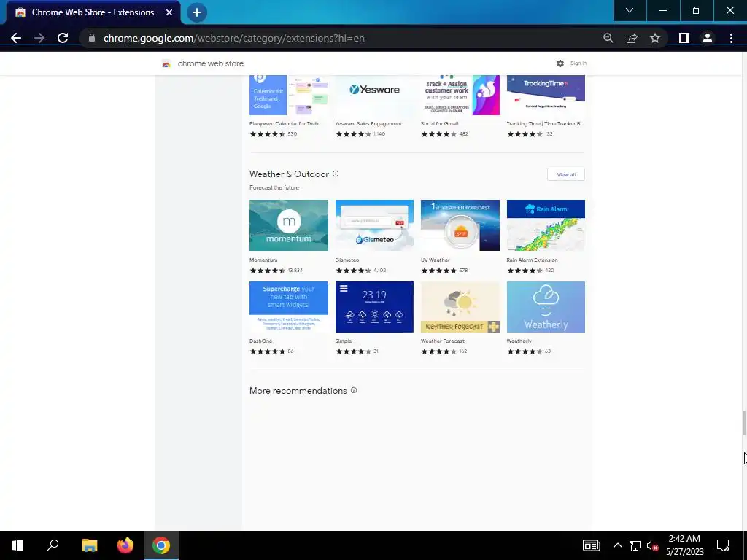Open the Momentum extension thumbnail
Image resolution: width=747 pixels, height=560 pixels.
tap(289, 225)
